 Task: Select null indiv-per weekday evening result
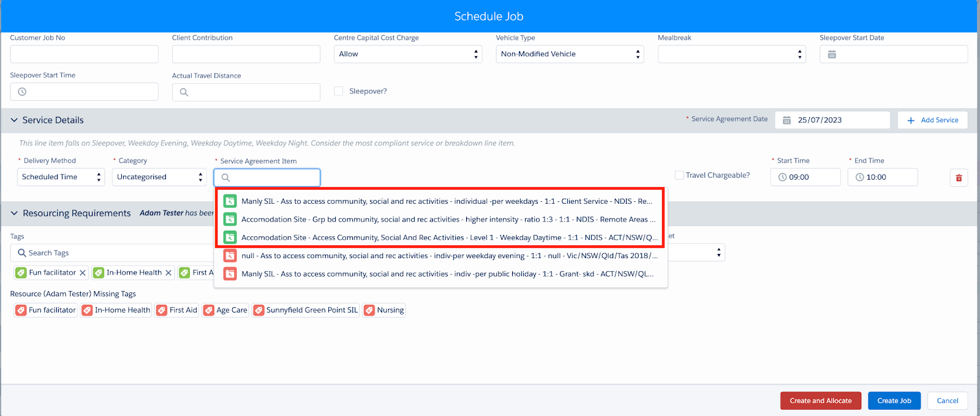[441, 256]
